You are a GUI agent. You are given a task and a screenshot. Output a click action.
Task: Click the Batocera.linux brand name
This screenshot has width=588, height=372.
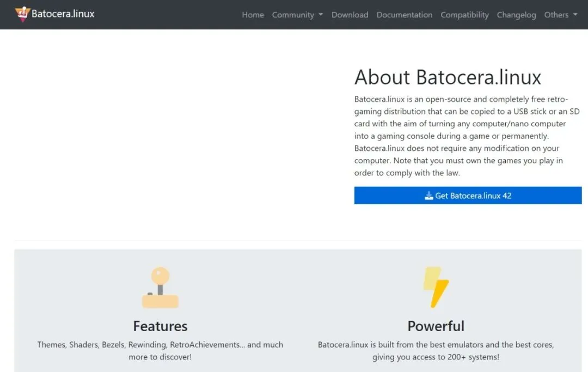[63, 14]
